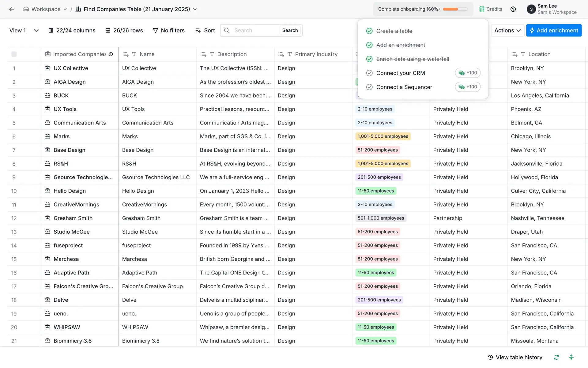Toggle the select-all rows checkbox
Viewport: 588px width, 368px height.
coord(14,54)
